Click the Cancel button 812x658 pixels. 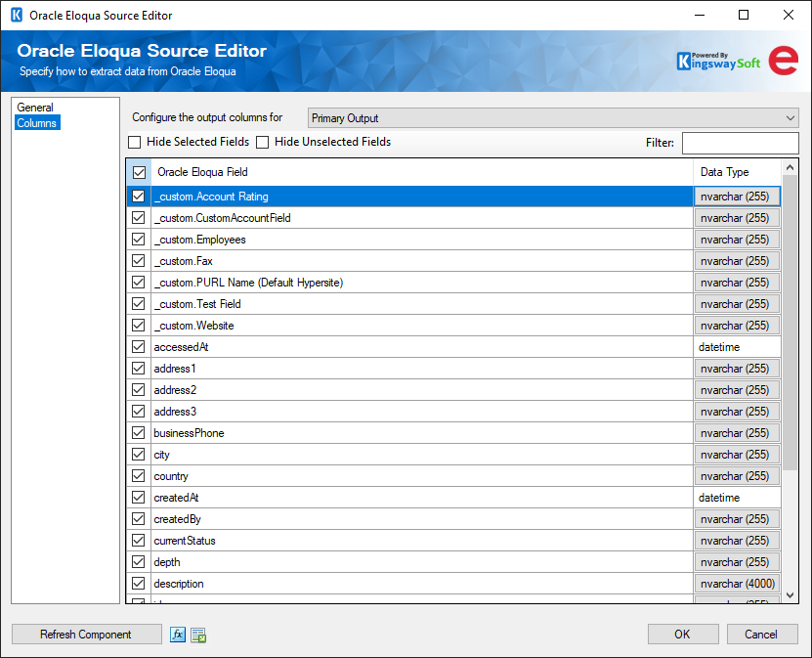[762, 635]
